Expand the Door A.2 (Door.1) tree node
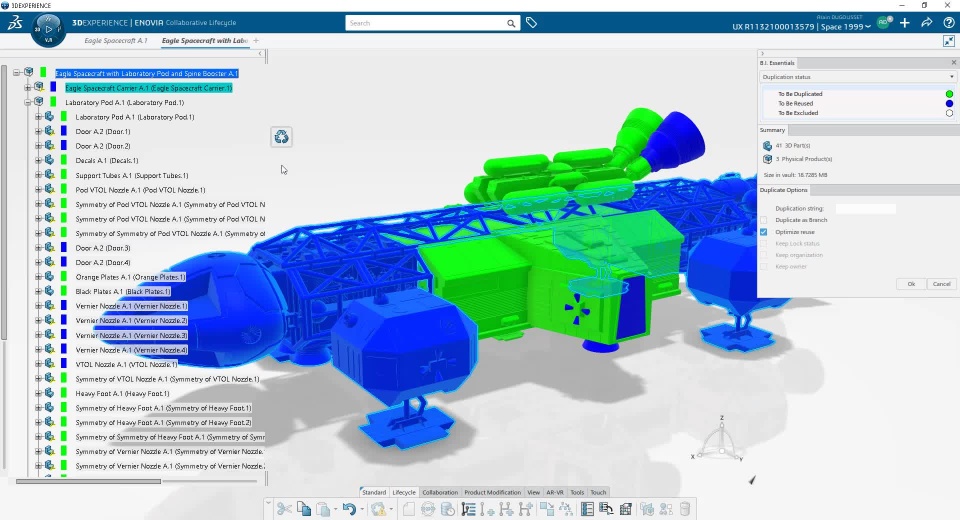Screen dimensions: 960x520 (x=38, y=131)
